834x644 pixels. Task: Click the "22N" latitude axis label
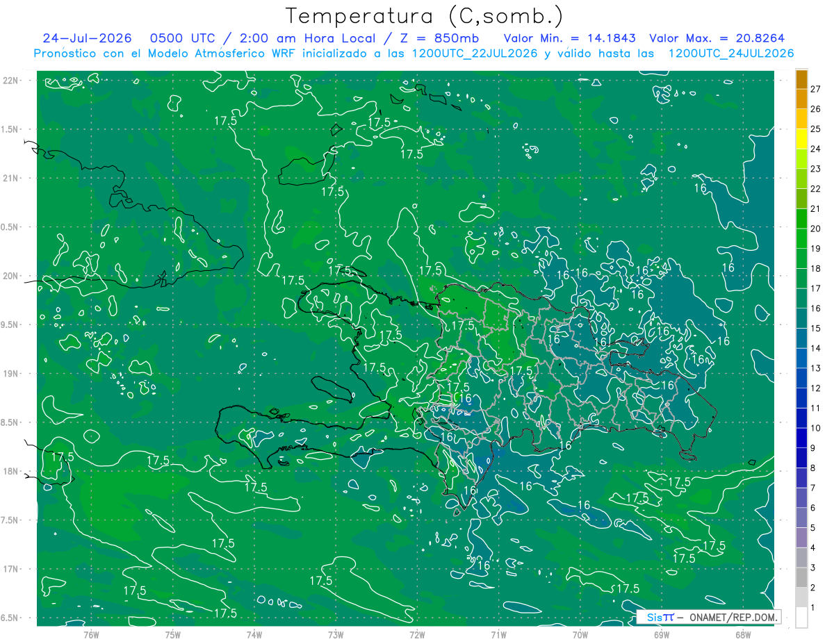pos(12,81)
